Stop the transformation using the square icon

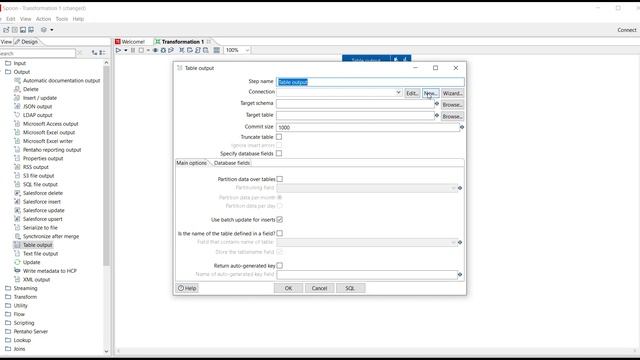click(x=141, y=50)
